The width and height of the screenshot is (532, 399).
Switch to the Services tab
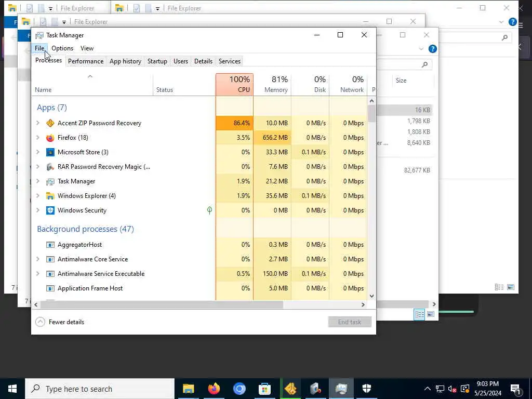229,61
